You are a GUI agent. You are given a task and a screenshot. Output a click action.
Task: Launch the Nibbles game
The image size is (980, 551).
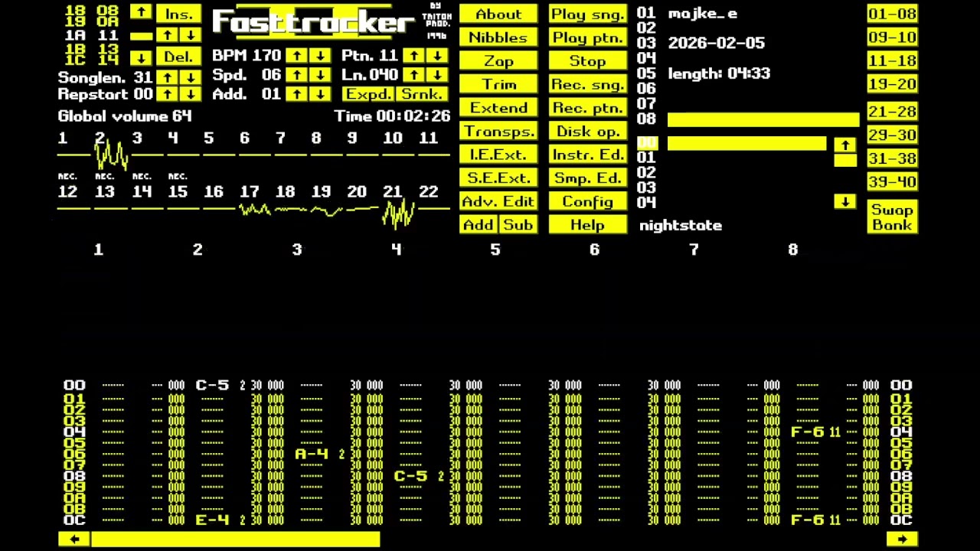pos(498,37)
